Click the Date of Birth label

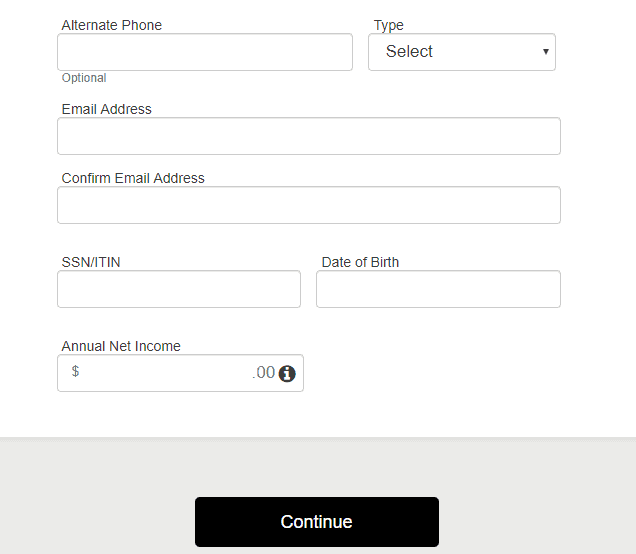[x=360, y=262]
